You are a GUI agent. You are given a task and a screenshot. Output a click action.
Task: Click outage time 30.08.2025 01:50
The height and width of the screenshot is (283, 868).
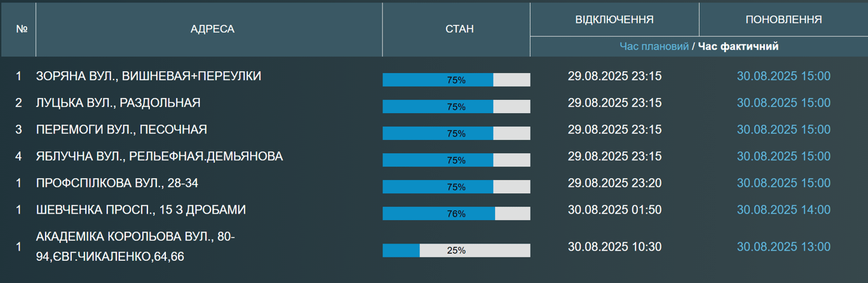pyautogui.click(x=614, y=210)
